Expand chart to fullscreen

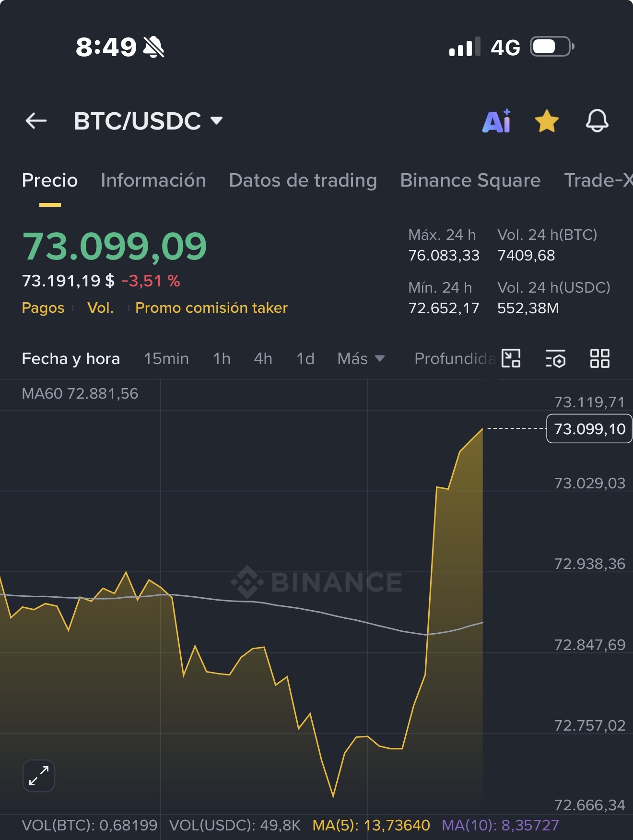pyautogui.click(x=39, y=776)
